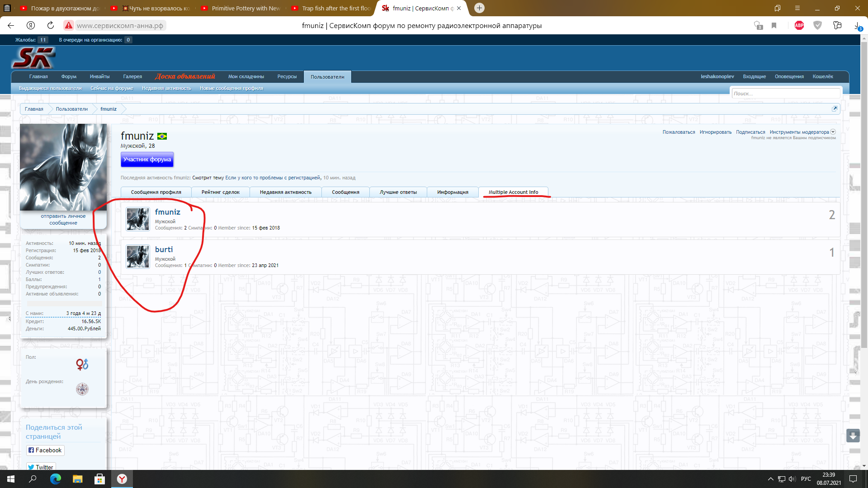Open the browser downloads arrow icon
Screen dimensions: 868x488
pos(857,25)
